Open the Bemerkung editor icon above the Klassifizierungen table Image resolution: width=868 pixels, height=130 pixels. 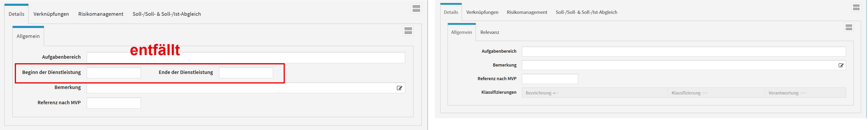tap(841, 66)
